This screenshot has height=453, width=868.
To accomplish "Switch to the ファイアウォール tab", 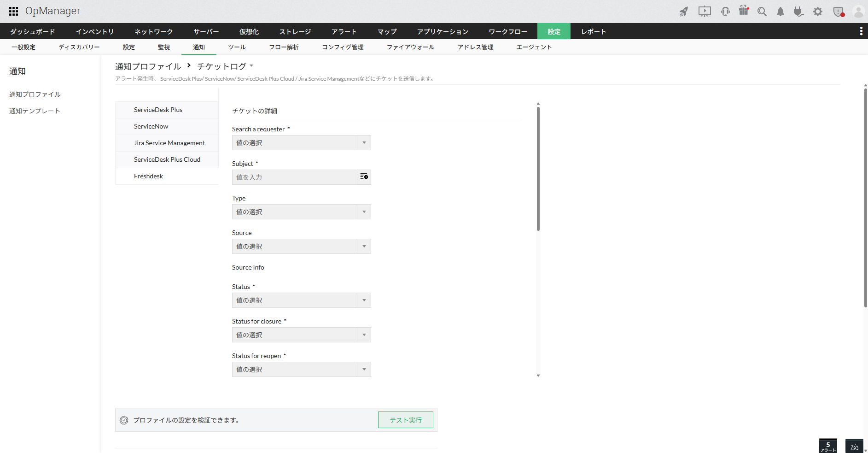I will click(410, 47).
